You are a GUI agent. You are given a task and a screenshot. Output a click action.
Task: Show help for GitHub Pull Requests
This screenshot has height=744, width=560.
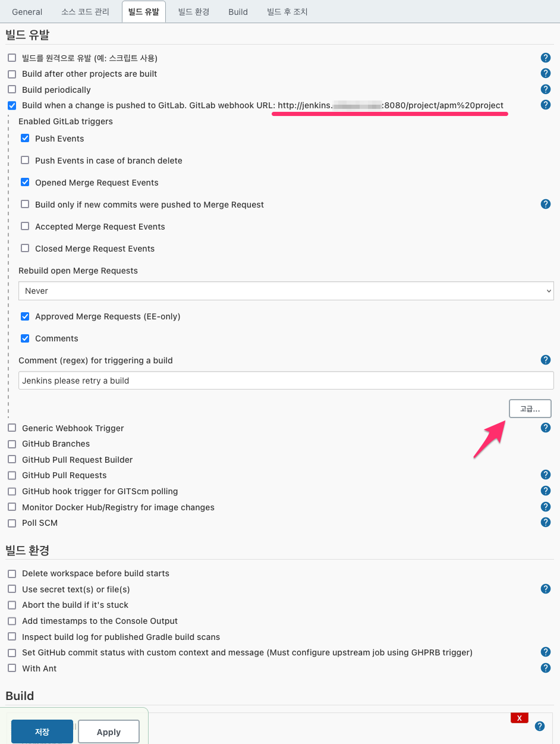tap(545, 475)
